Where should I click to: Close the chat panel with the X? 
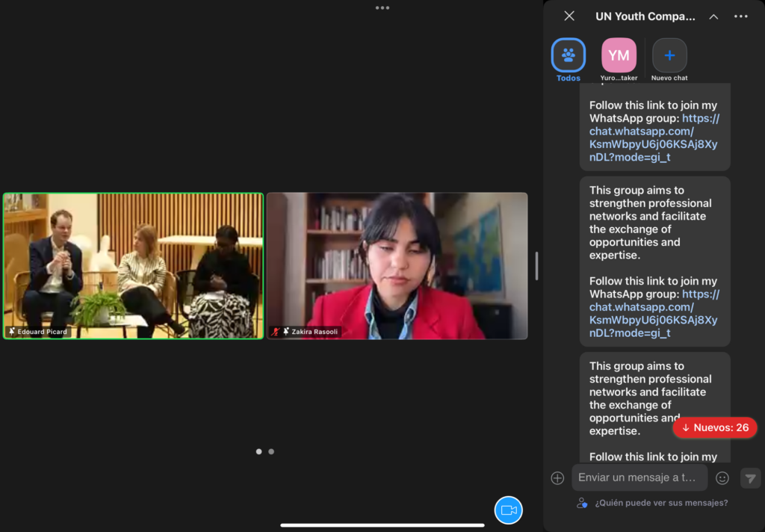[569, 16]
